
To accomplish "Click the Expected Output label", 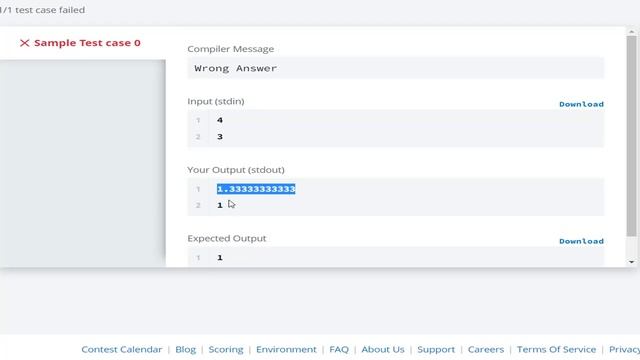I will click(227, 238).
